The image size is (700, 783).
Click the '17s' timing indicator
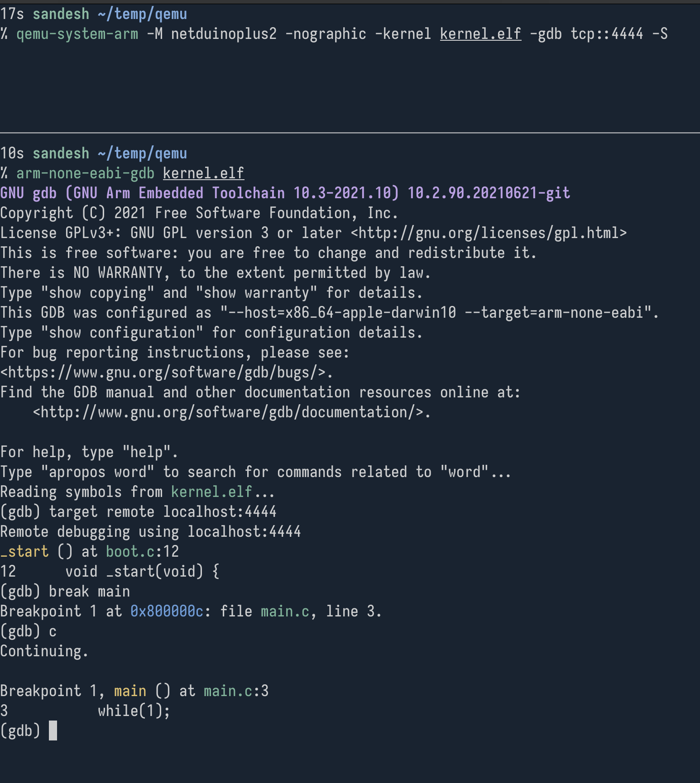click(12, 14)
